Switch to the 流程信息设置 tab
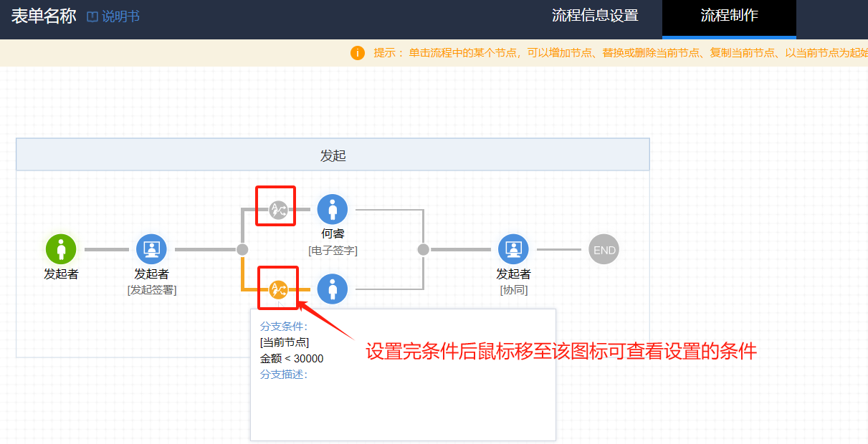This screenshot has height=444, width=868. [x=595, y=16]
